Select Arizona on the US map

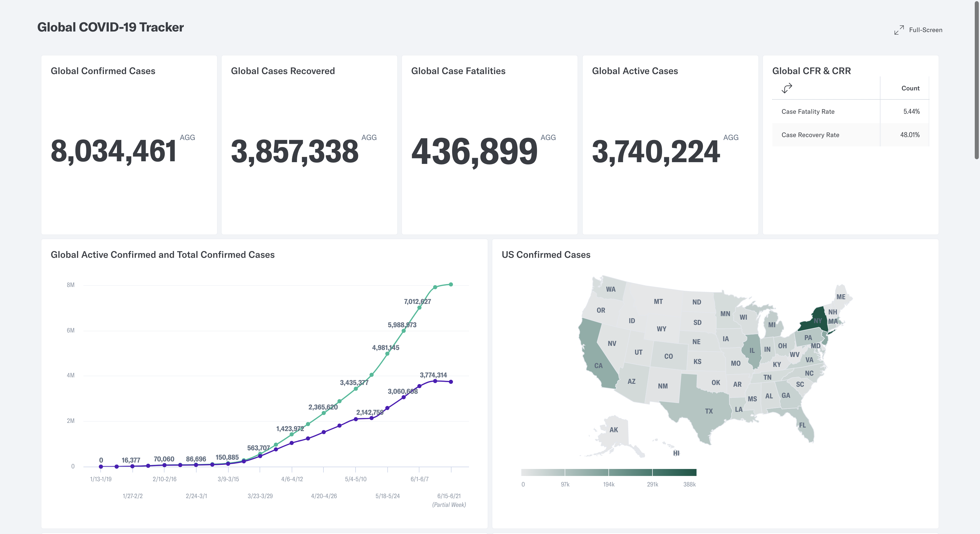coord(631,381)
